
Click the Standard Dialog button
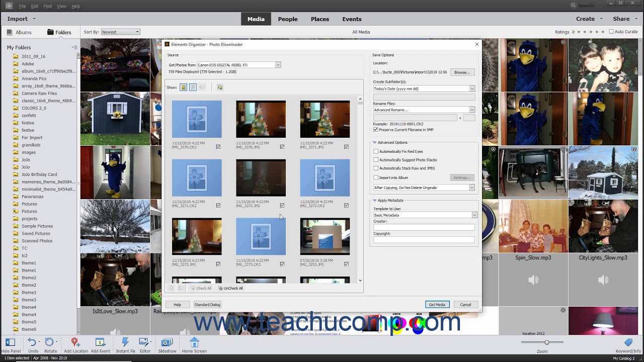coord(207,305)
